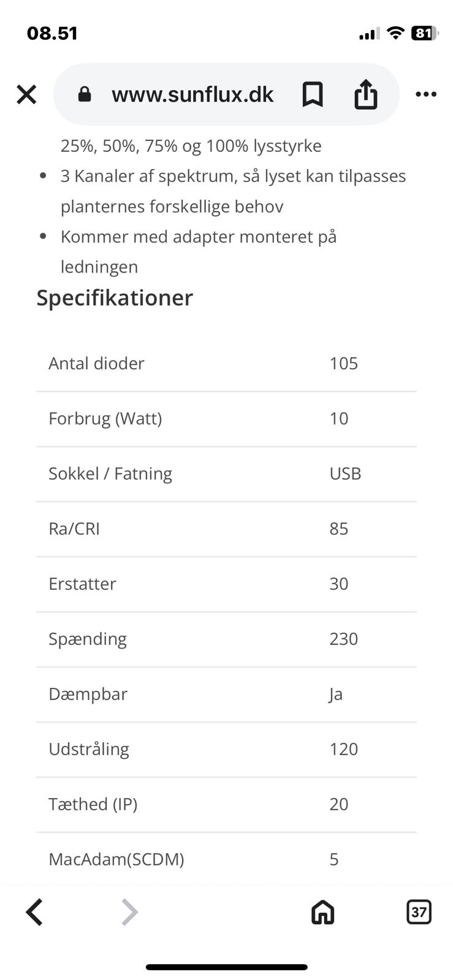Tap the Specifikationer heading
The height and width of the screenshot is (980, 453).
(115, 298)
